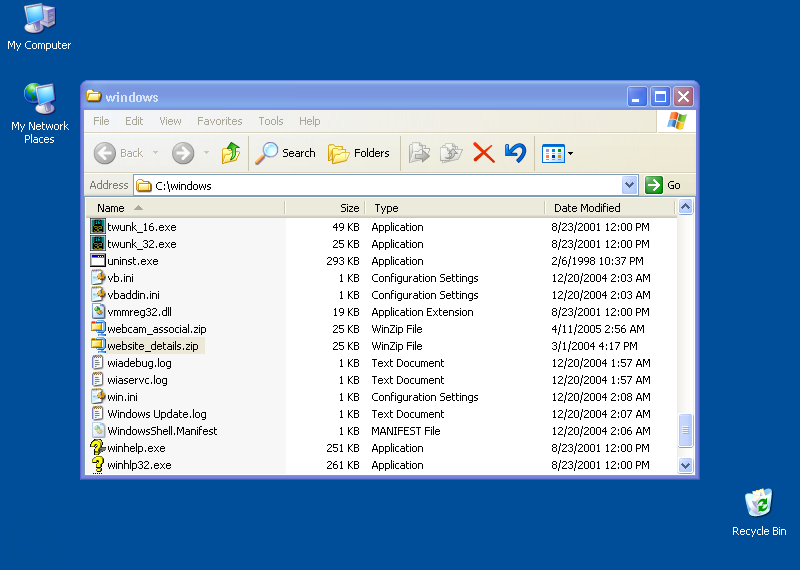Click the file name Windows Update.log
800x570 pixels.
pyautogui.click(x=157, y=414)
